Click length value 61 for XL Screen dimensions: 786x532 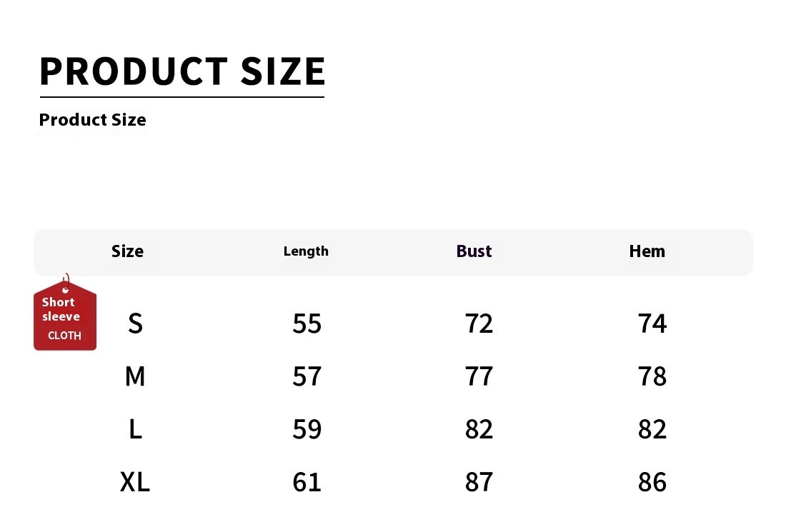[307, 482]
